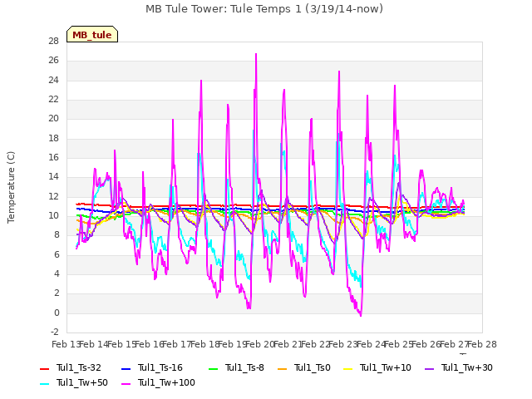The image size is (532, 399).
Task: Click the red Tul1_Ts-32 legend swatch
Action: [x=44, y=369]
